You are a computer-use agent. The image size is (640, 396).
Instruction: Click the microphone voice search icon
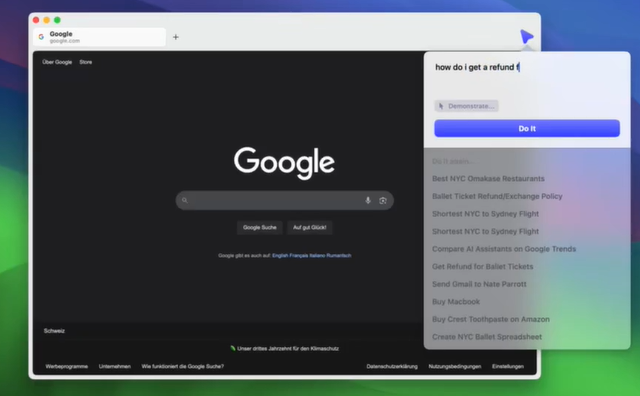click(368, 200)
